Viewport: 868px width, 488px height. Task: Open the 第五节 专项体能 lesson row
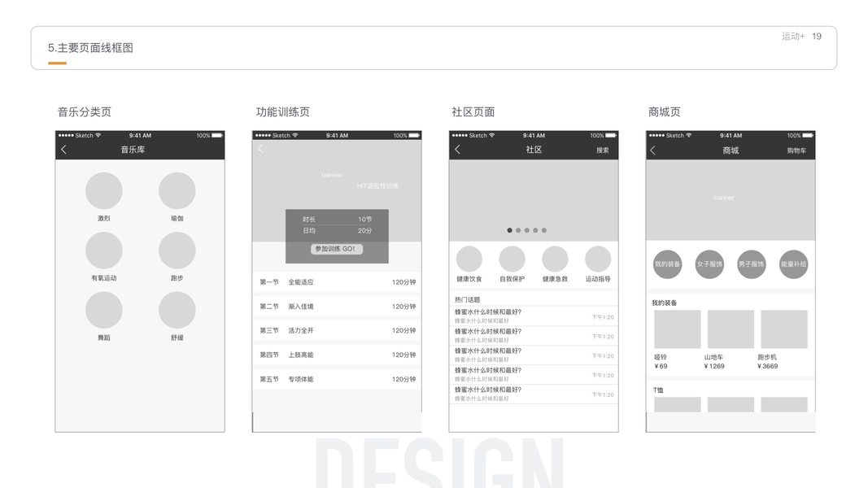coord(337,379)
